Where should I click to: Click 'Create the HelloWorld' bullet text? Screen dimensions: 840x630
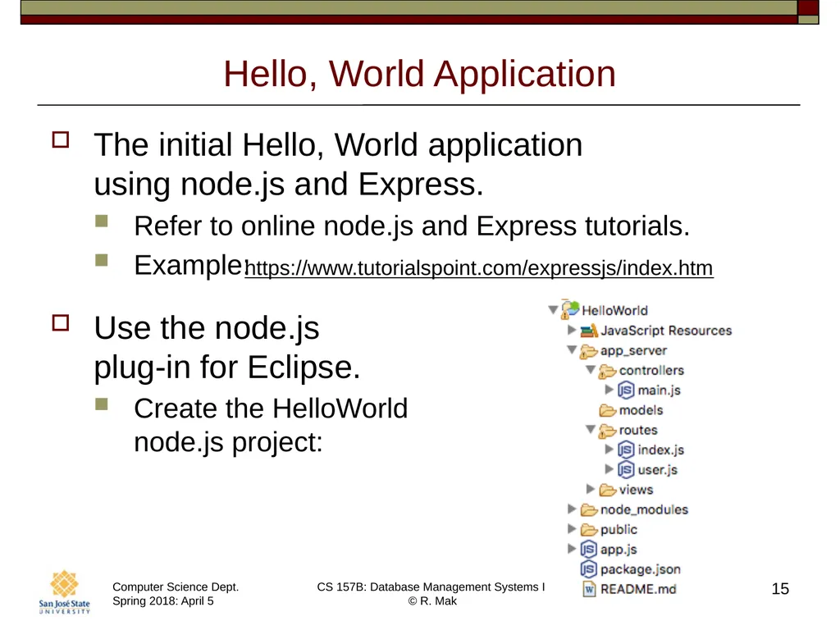tap(271, 409)
